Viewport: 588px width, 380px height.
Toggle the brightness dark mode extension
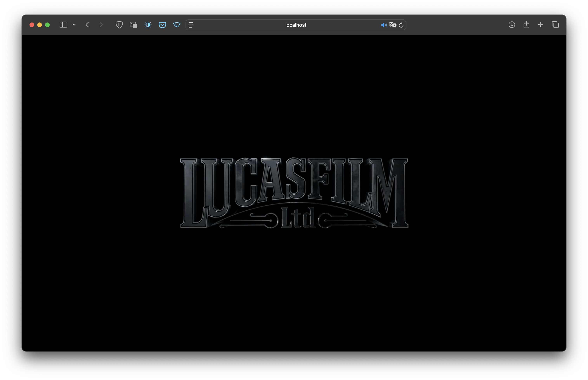point(148,25)
